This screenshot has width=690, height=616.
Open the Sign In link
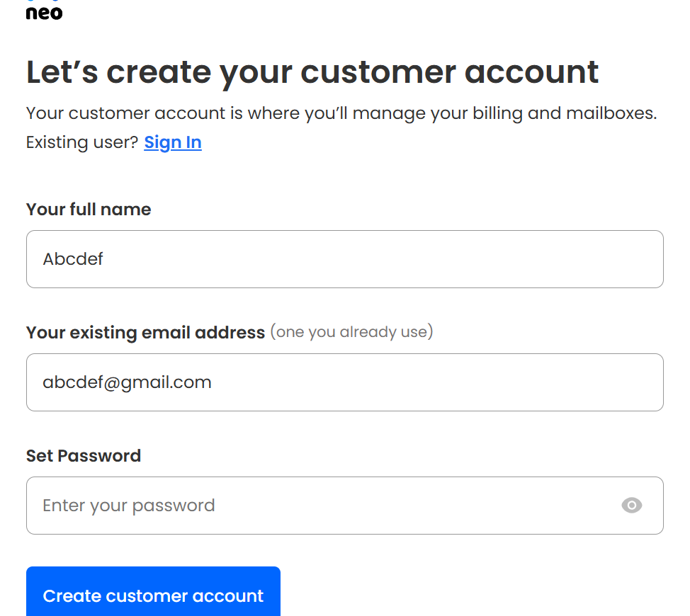point(173,142)
